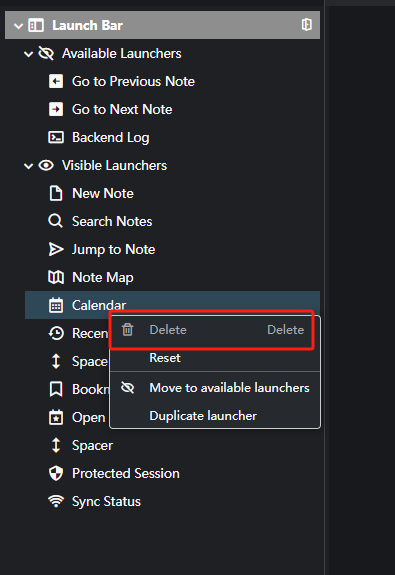The image size is (395, 575).
Task: Select Duplicate launcher menu entry
Action: [x=215, y=415]
